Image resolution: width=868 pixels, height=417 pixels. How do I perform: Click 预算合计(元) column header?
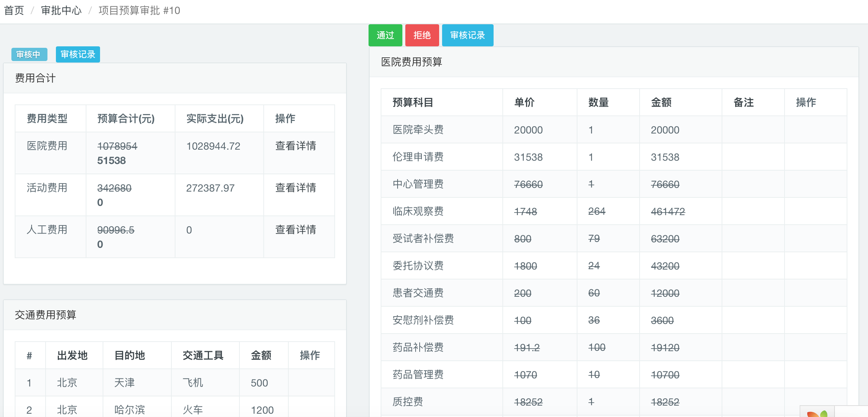pos(126,118)
